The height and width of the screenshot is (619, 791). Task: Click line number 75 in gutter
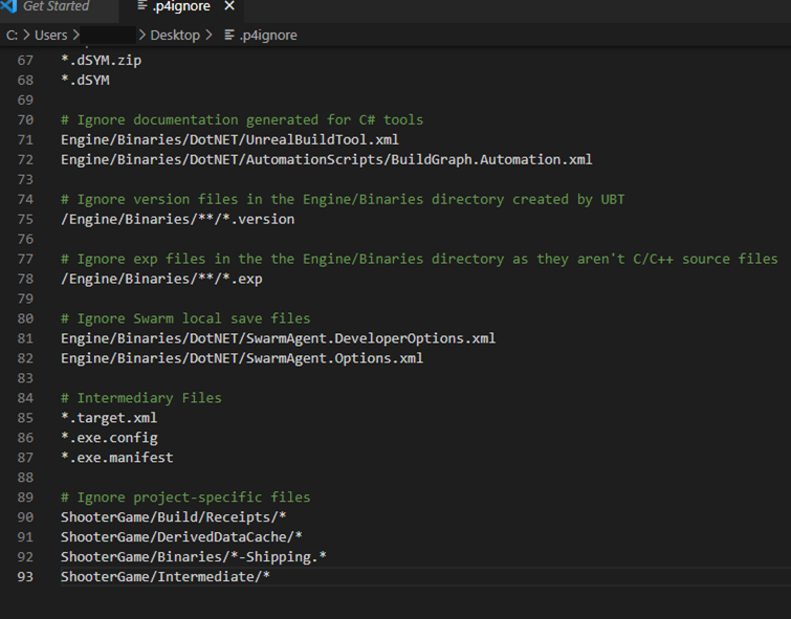(x=25, y=219)
